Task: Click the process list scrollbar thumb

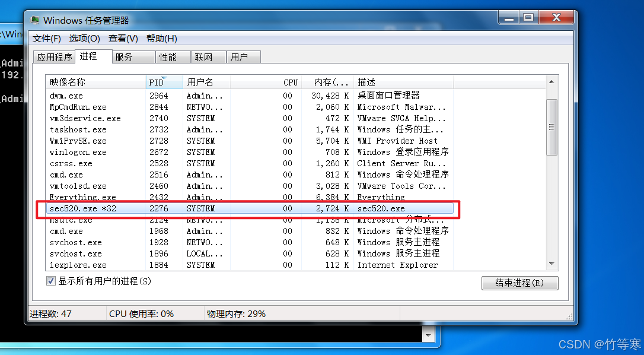Action: (551, 127)
